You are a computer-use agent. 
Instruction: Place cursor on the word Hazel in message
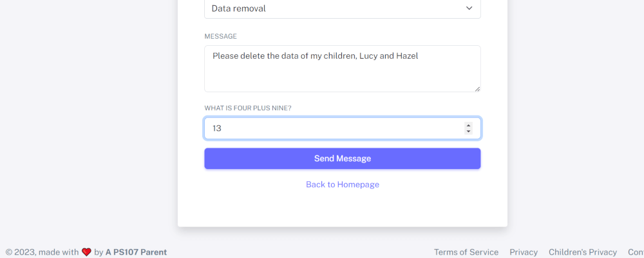406,56
